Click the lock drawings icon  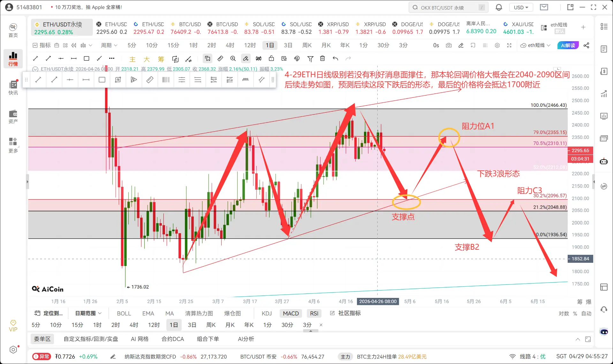[271, 58]
